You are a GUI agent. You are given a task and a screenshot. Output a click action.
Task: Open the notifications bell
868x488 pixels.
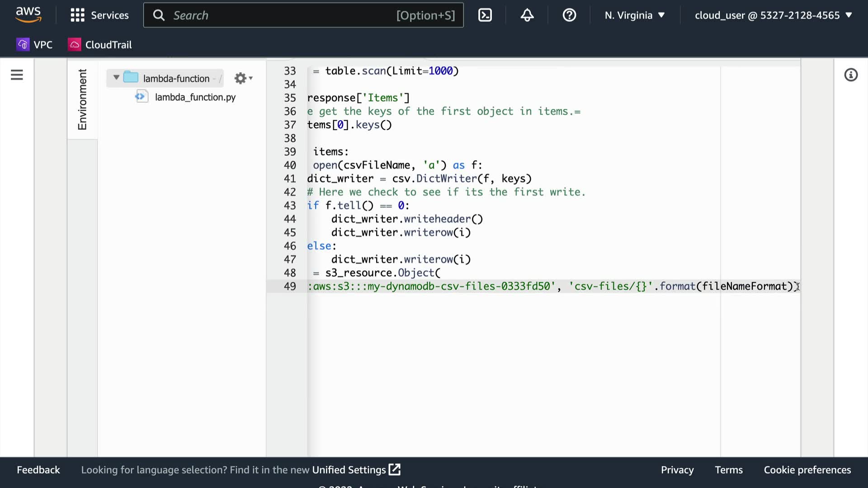(x=527, y=15)
